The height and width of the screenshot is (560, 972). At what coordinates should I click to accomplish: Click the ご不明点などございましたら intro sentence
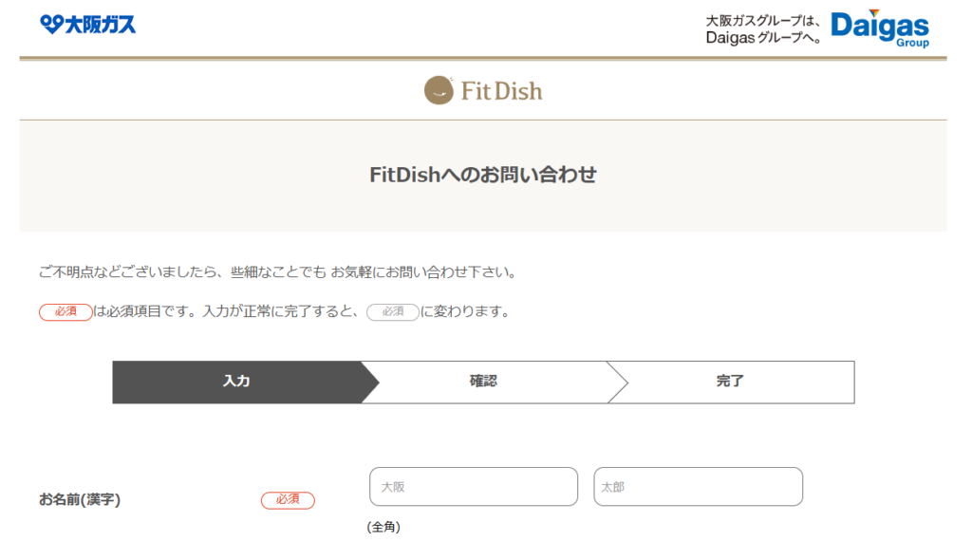[x=278, y=272]
